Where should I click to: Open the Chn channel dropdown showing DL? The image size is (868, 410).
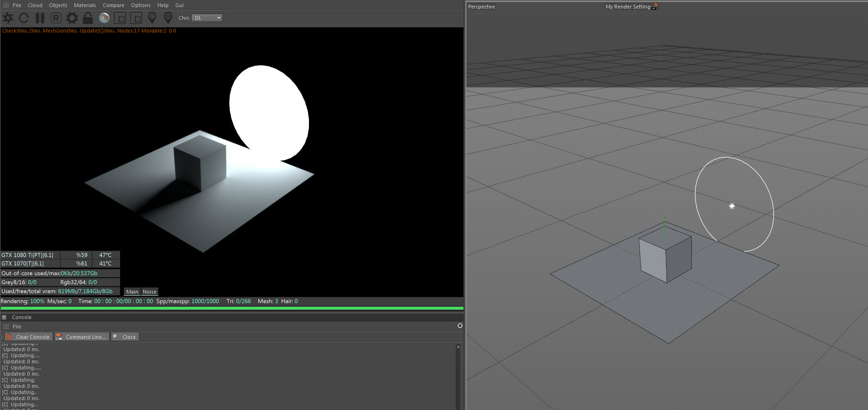point(207,18)
